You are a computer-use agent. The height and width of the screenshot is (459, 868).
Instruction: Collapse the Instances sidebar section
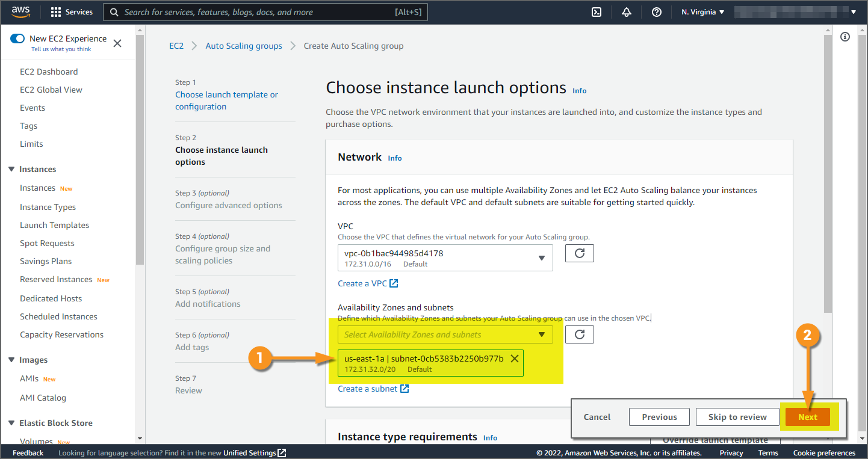pos(11,169)
